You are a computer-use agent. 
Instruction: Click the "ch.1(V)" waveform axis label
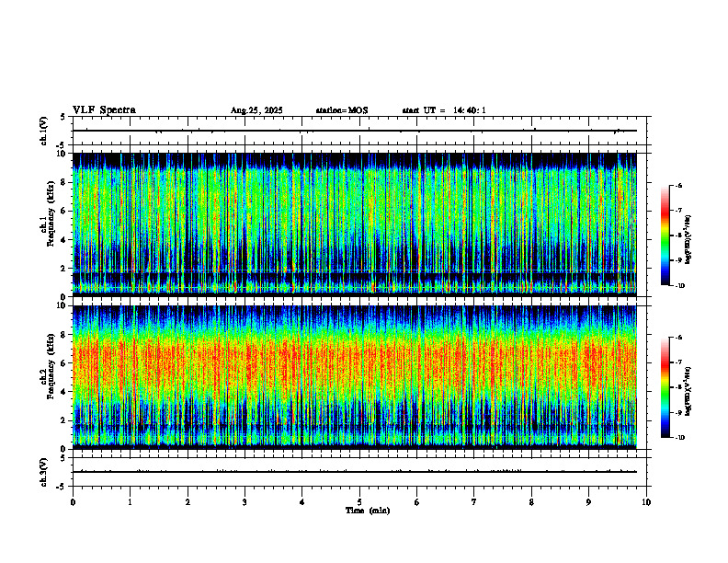click(44, 131)
